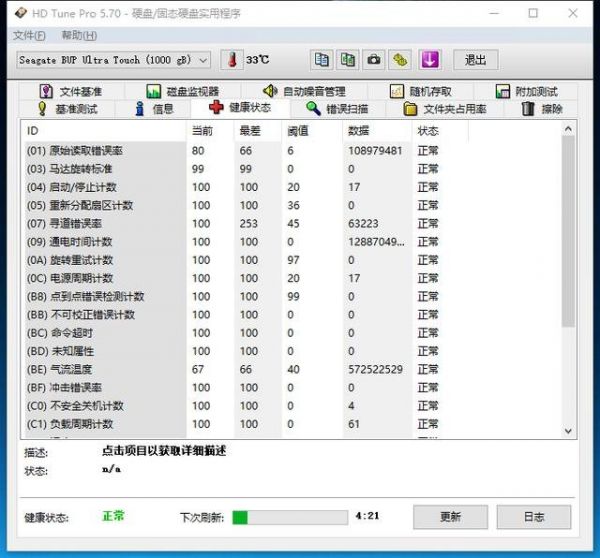Select the (07) 寻道错误率 row

click(x=245, y=224)
